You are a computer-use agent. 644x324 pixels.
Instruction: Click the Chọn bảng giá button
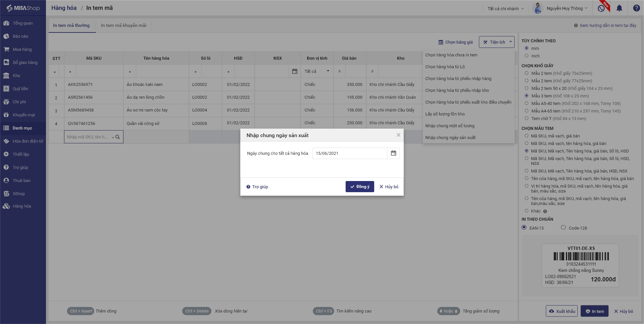point(456,42)
